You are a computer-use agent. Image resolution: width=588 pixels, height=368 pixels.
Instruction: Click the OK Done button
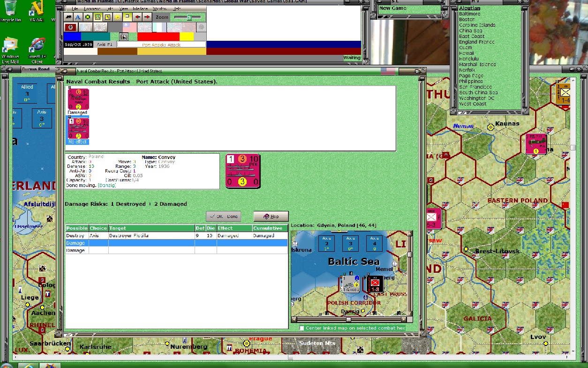coord(224,216)
